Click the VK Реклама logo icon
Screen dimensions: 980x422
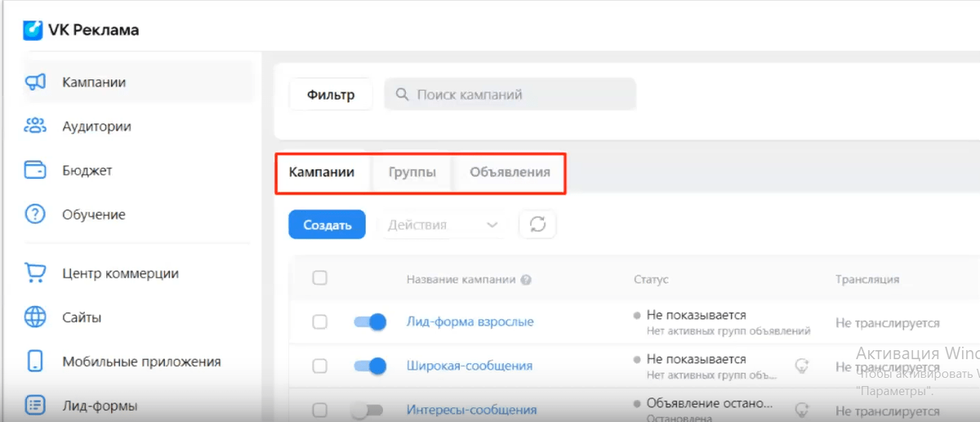pyautogui.click(x=33, y=30)
